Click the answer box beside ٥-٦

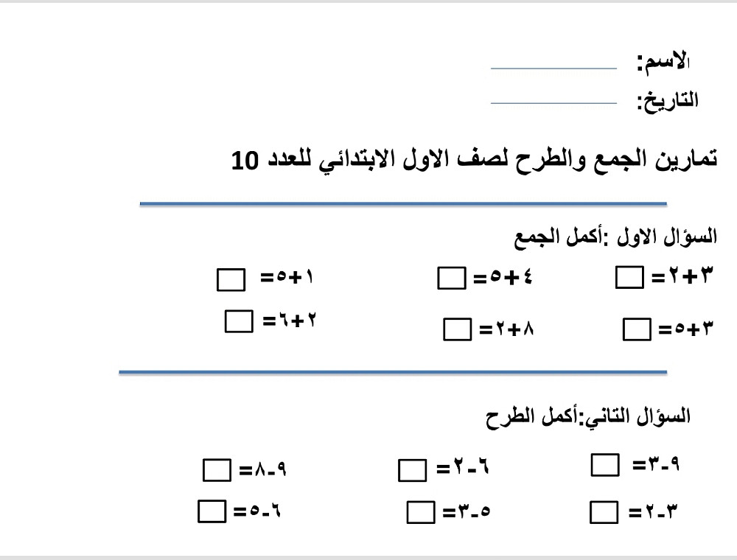(x=212, y=511)
